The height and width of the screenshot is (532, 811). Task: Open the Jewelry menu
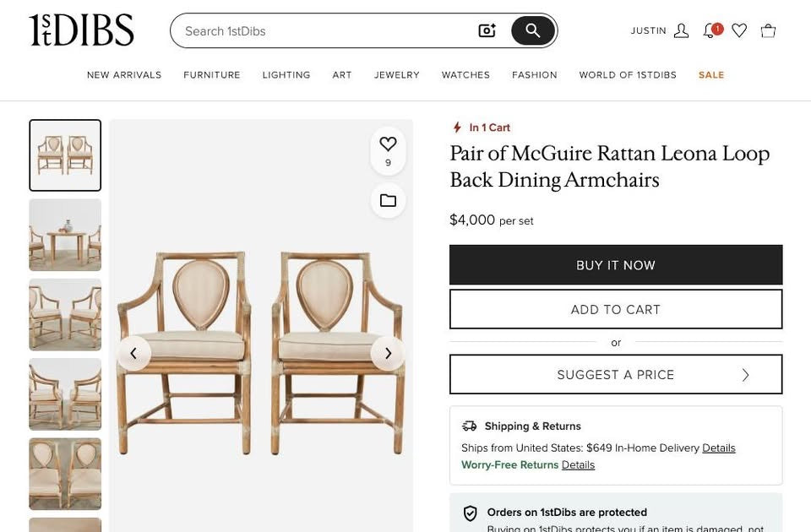click(x=397, y=75)
